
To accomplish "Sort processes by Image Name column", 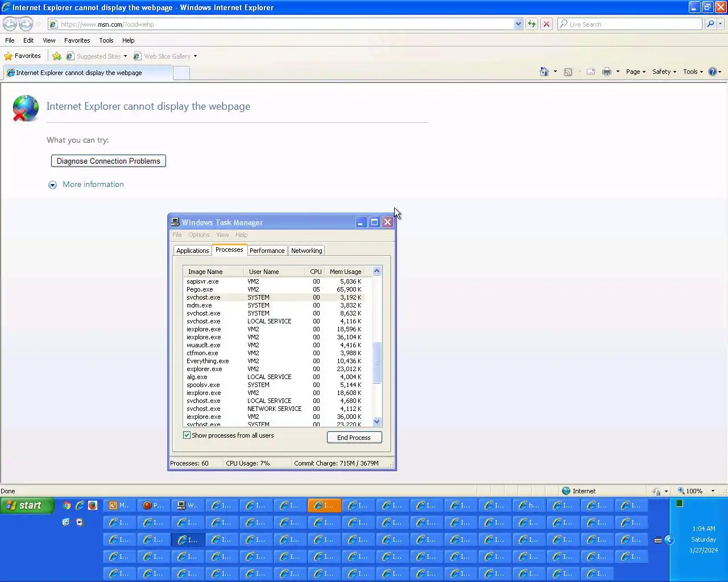I will tap(213, 272).
